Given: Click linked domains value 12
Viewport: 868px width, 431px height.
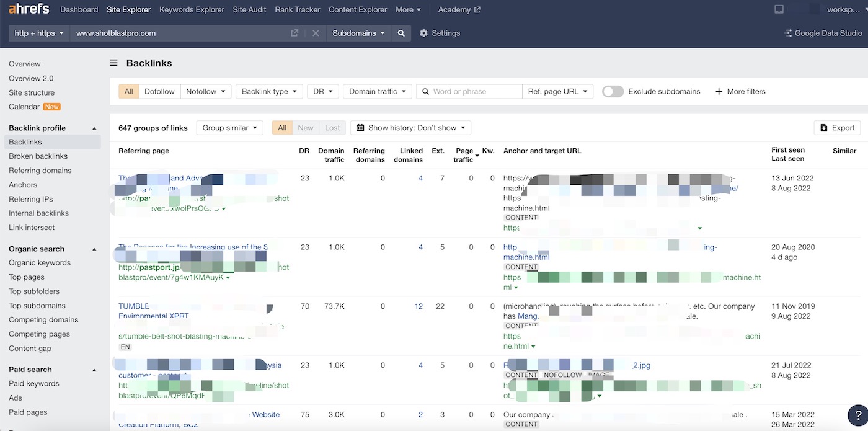Looking at the screenshot, I should (x=418, y=306).
